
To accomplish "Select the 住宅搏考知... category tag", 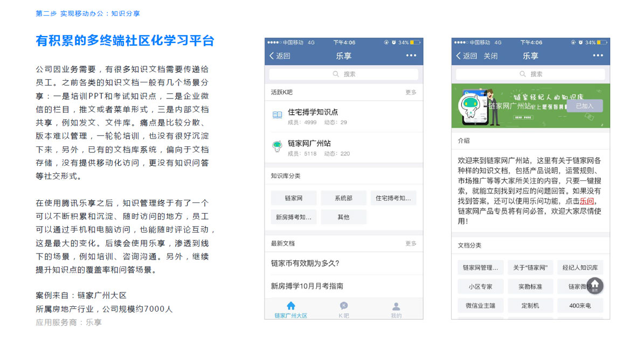I will point(393,198).
